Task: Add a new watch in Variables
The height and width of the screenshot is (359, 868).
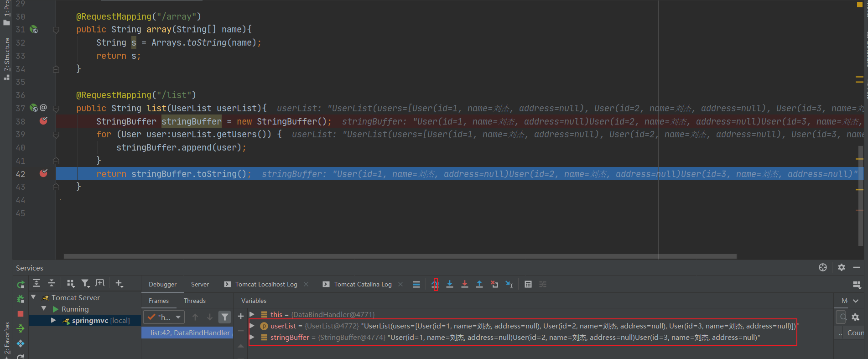Action: tap(241, 316)
